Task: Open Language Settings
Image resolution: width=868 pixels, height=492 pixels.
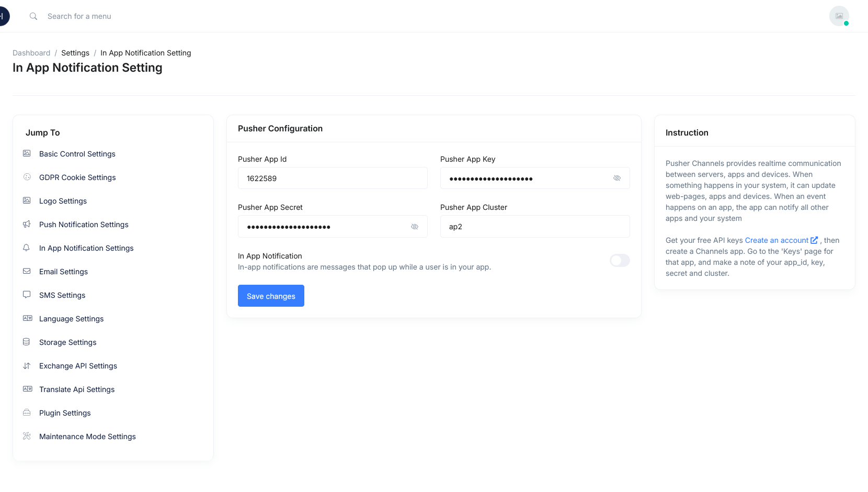Action: pyautogui.click(x=71, y=319)
